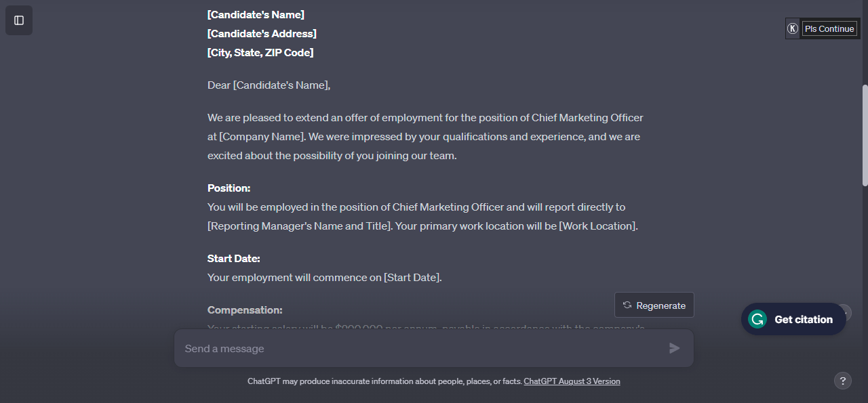Click the Position: heading in the letter

[229, 188]
